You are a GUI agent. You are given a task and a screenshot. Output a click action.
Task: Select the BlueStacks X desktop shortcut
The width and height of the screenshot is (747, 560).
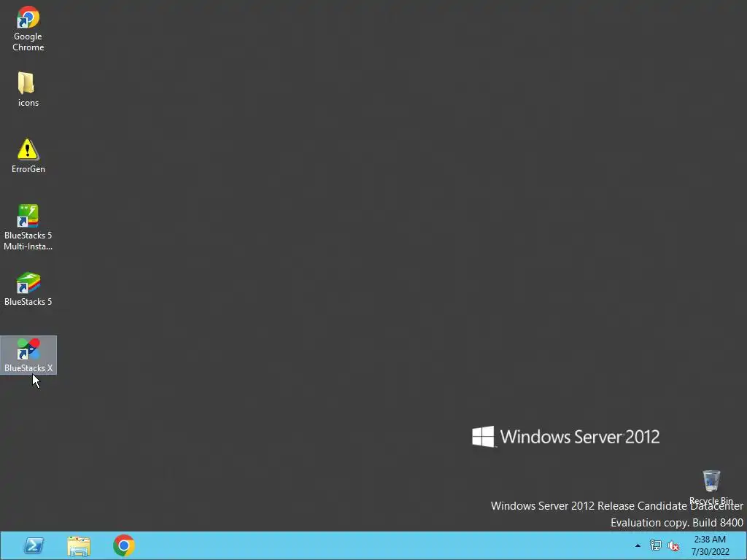coord(28,355)
